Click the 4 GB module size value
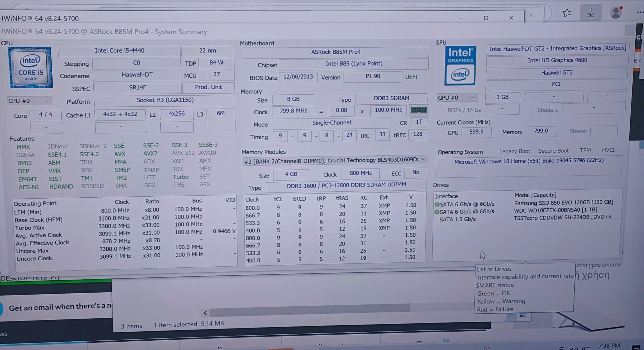This screenshot has width=644, height=350. (x=291, y=174)
